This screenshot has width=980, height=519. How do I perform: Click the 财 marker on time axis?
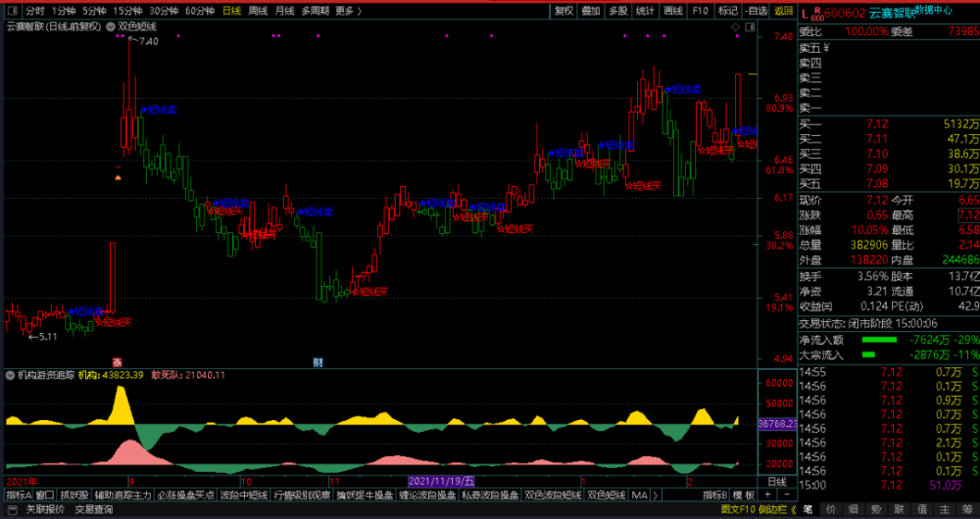318,362
